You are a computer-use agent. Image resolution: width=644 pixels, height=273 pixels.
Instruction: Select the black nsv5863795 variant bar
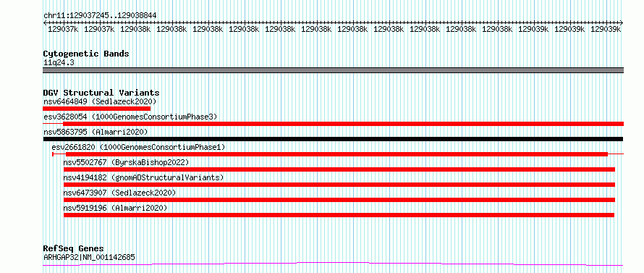click(x=333, y=139)
